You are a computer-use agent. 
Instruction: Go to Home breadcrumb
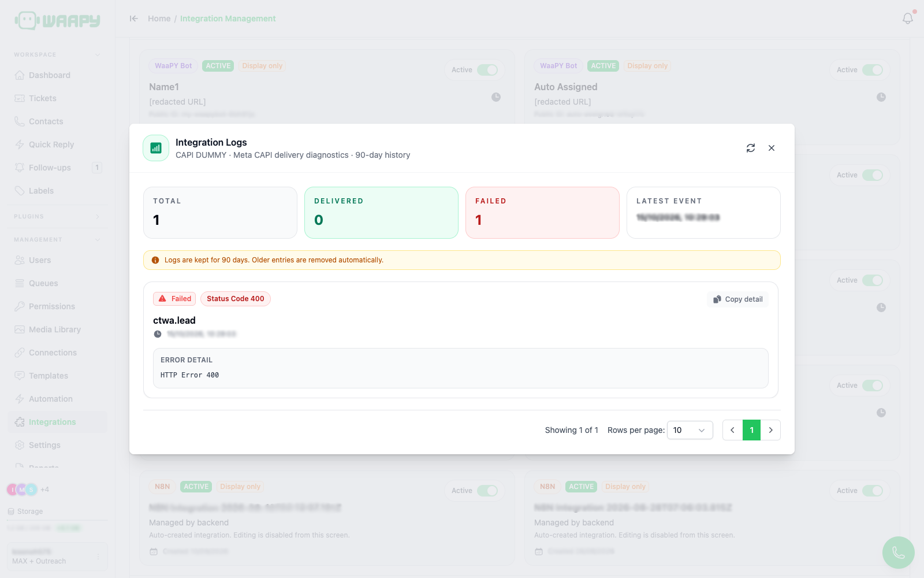(x=159, y=18)
